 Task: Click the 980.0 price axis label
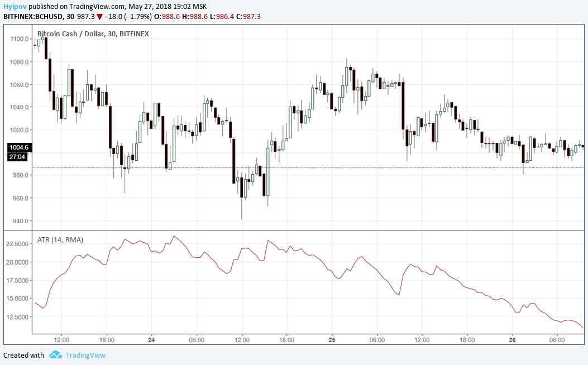click(x=20, y=175)
